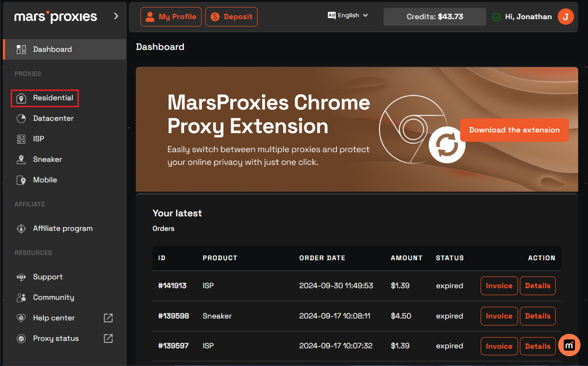Open the orange chat widget icon
588x366 pixels.
[569, 345]
